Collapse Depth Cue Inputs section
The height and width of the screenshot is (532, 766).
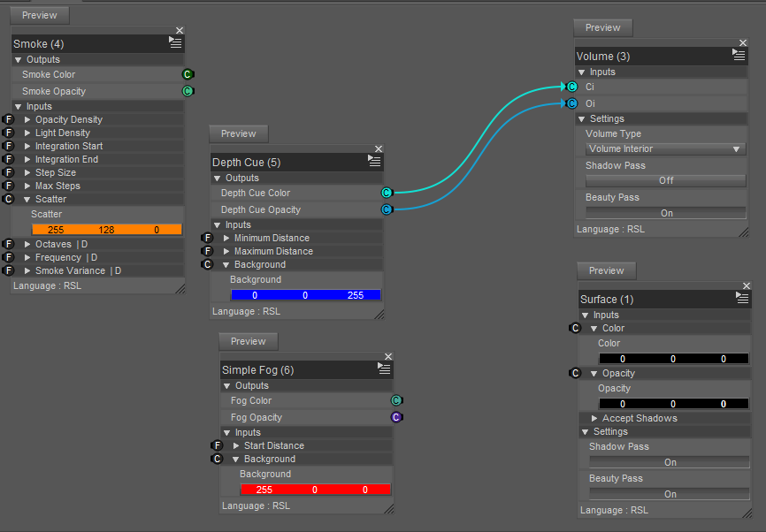click(x=217, y=225)
